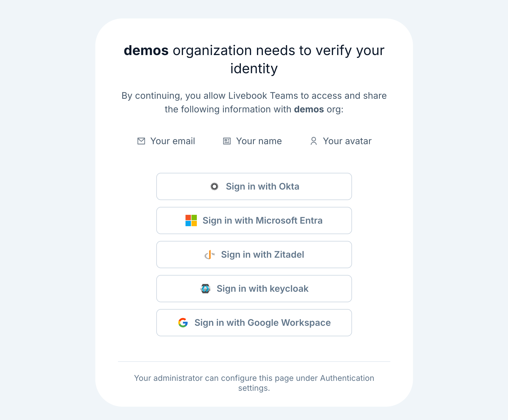Image resolution: width=508 pixels, height=420 pixels.
Task: Sign in with Okta
Action: pyautogui.click(x=262, y=186)
